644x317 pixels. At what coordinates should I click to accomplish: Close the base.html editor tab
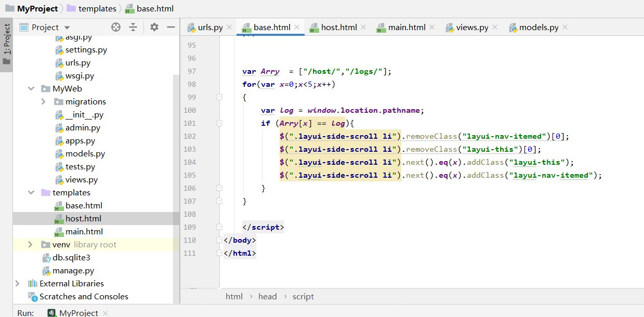[297, 28]
